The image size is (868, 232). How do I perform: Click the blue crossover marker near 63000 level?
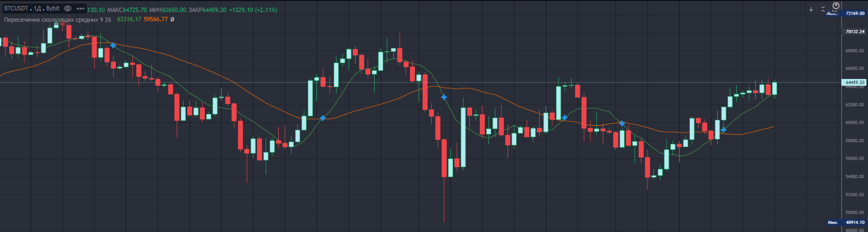pyautogui.click(x=444, y=97)
